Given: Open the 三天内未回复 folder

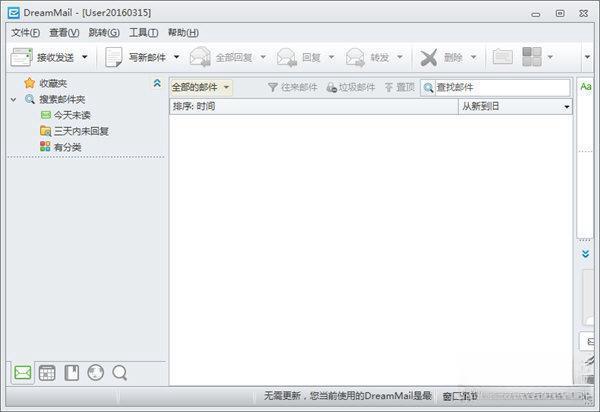Looking at the screenshot, I should click(x=74, y=131).
